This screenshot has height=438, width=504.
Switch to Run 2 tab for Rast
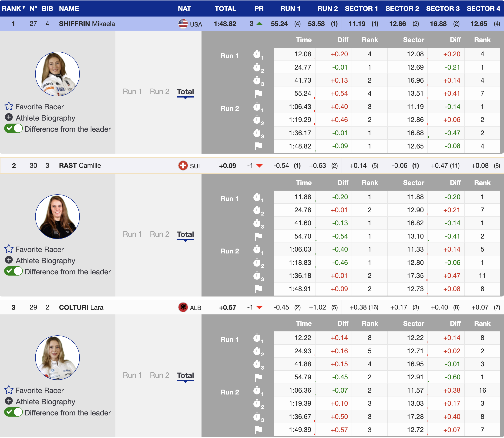coord(159,234)
